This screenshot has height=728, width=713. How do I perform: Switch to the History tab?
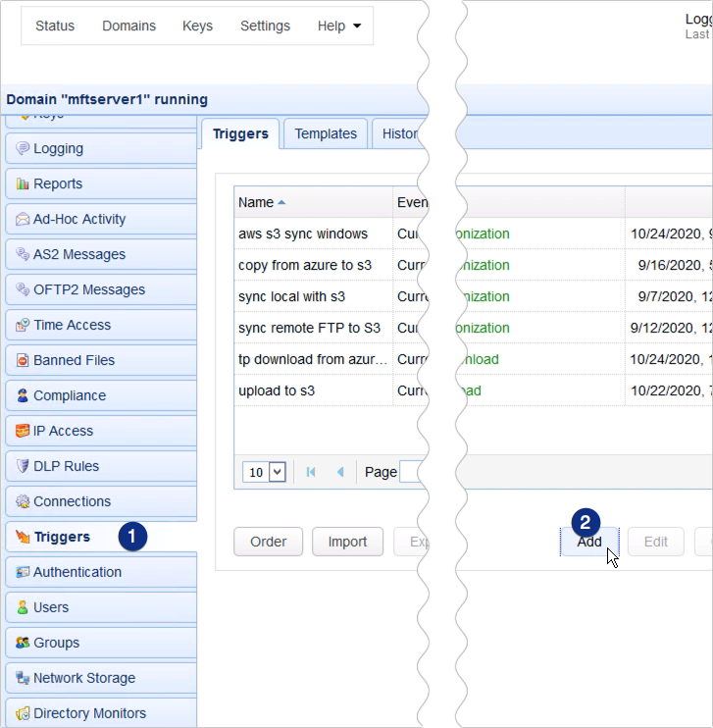pyautogui.click(x=399, y=133)
